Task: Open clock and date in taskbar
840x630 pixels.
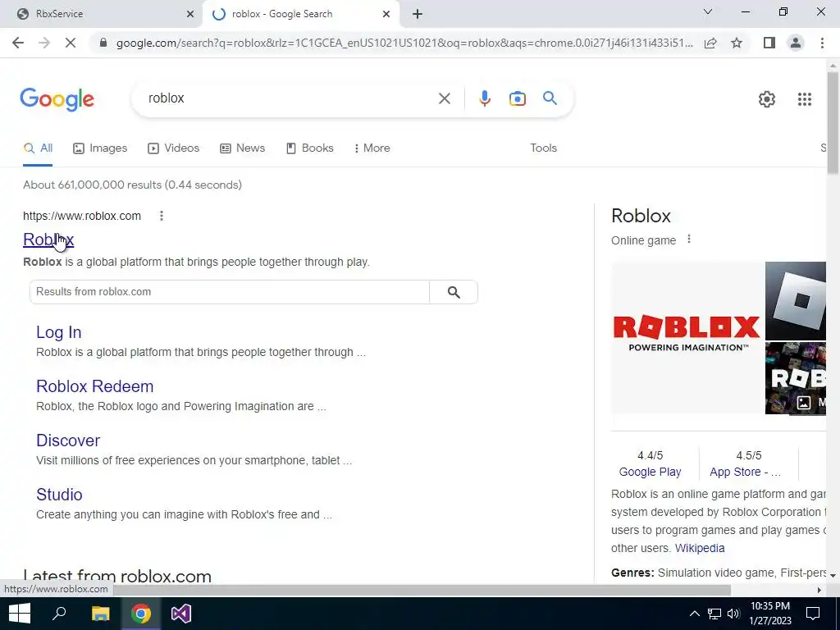Action: tap(769, 614)
